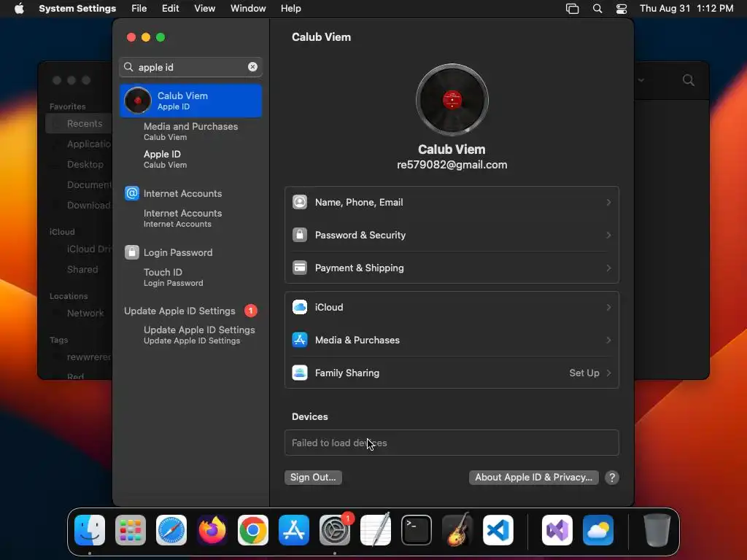Image resolution: width=747 pixels, height=560 pixels.
Task: Click Failed to load devices message
Action: [339, 443]
